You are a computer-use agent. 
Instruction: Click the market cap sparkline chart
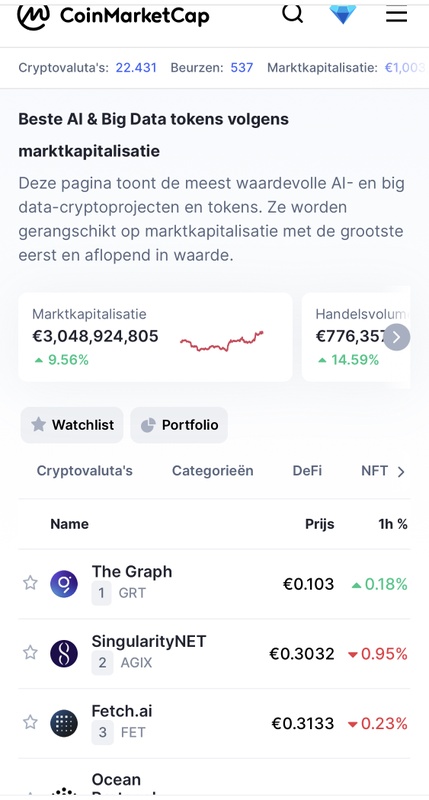(x=222, y=341)
